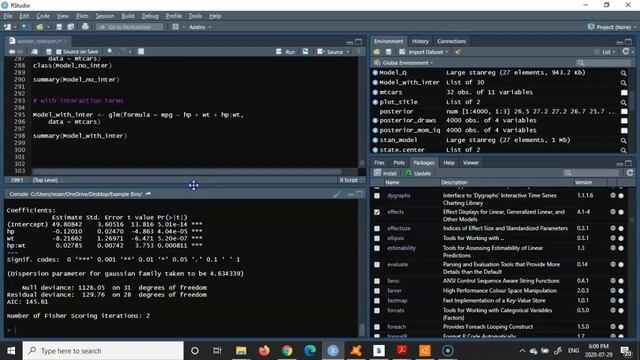This screenshot has height=360, width=640.
Task: Switch to the History tab
Action: pyautogui.click(x=420, y=41)
